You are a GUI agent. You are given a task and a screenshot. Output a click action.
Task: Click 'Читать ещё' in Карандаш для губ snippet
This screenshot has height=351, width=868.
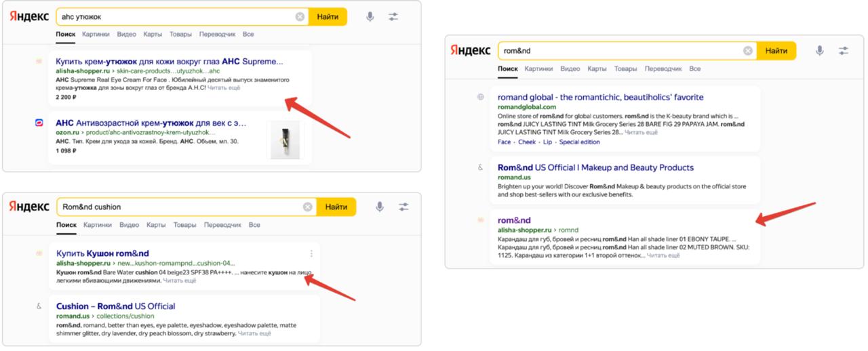click(663, 255)
